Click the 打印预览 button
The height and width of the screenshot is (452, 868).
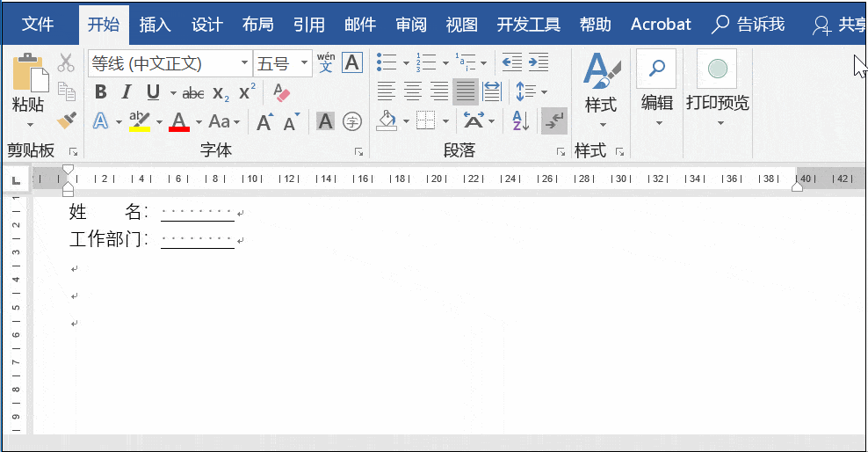click(x=717, y=88)
